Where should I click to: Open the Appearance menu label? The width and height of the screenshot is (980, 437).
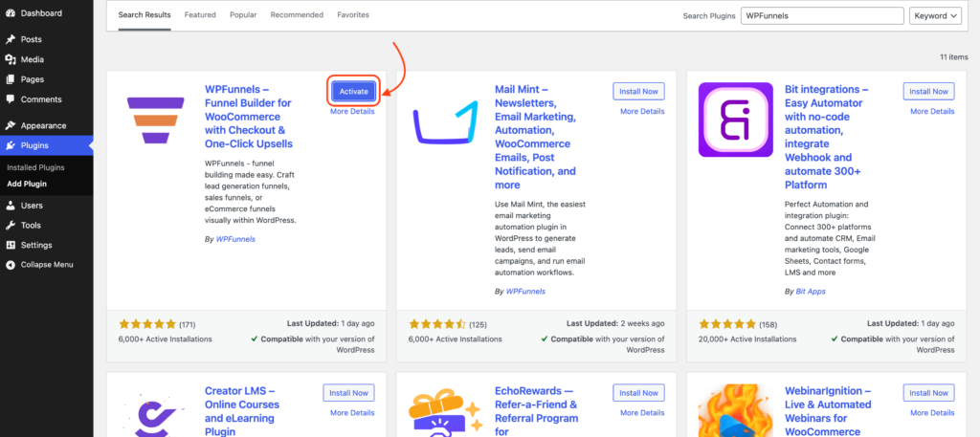click(43, 125)
